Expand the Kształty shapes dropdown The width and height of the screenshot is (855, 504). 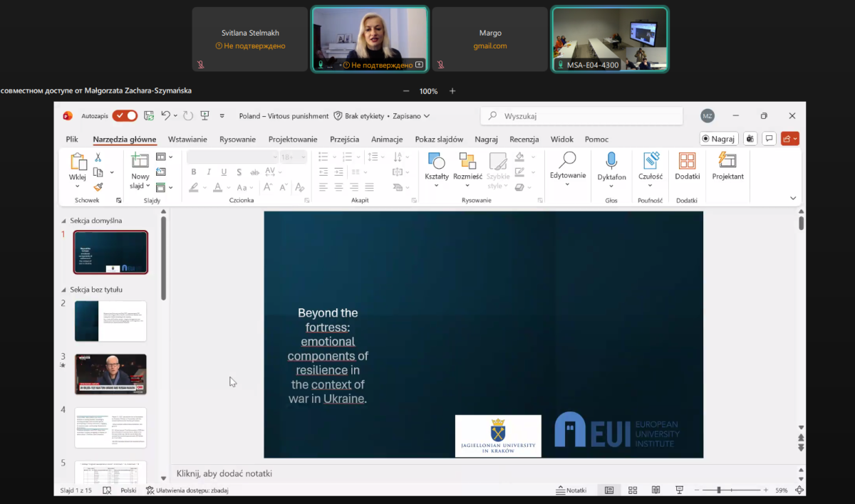click(x=436, y=186)
